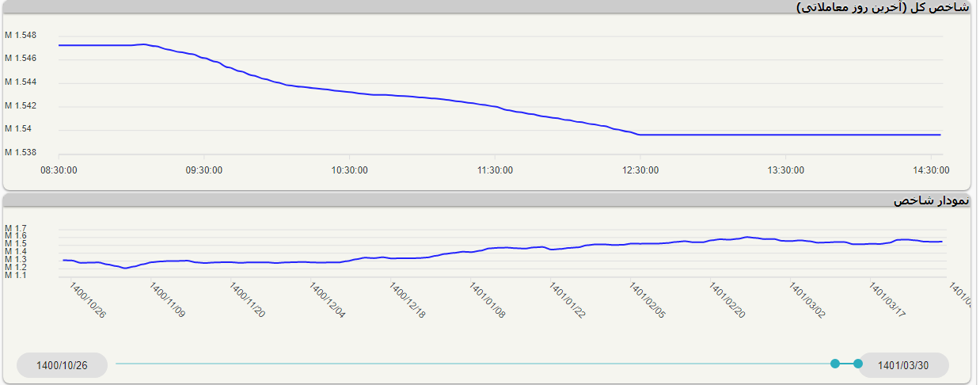Image resolution: width=980 pixels, height=385 pixels.
Task: Click the 1401/03/30 end date pill
Action: pos(903,365)
